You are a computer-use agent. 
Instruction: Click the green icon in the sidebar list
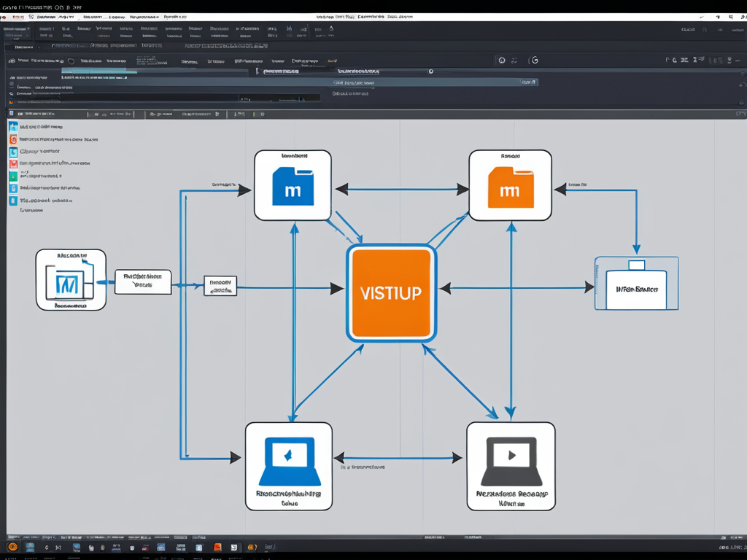click(x=13, y=176)
